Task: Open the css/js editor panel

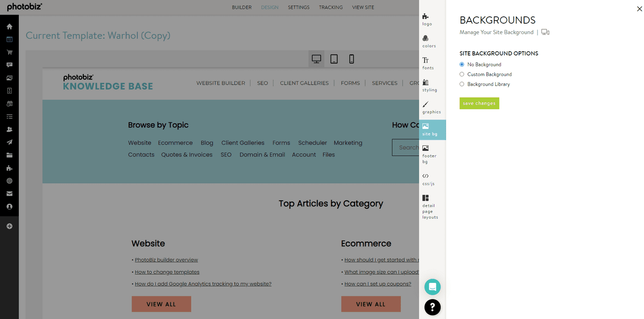Action: (x=428, y=179)
